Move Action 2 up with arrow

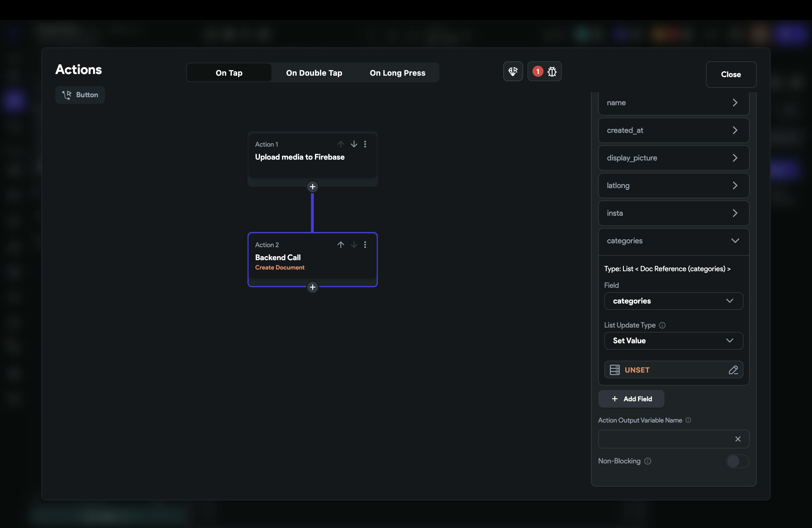tap(341, 245)
